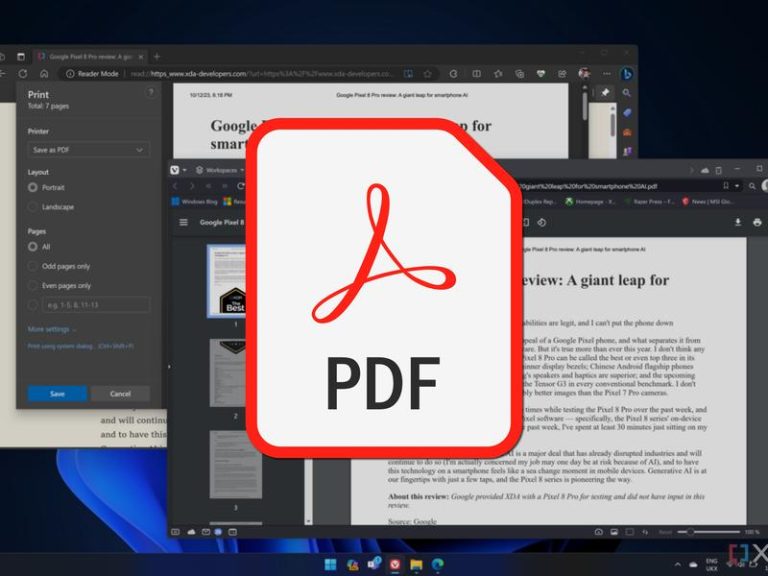The image size is (768, 576).
Task: Choose 'Odd pages only' radio option
Action: pos(33,266)
